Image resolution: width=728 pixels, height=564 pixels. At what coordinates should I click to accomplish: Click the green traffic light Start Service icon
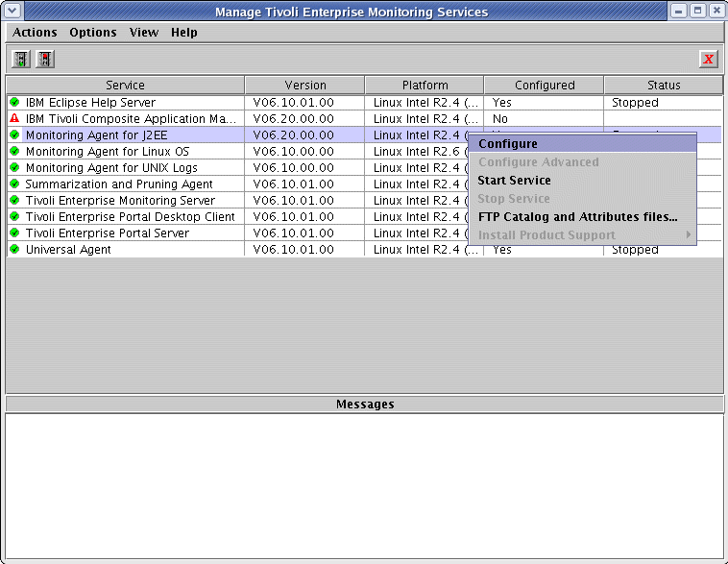pos(20,60)
